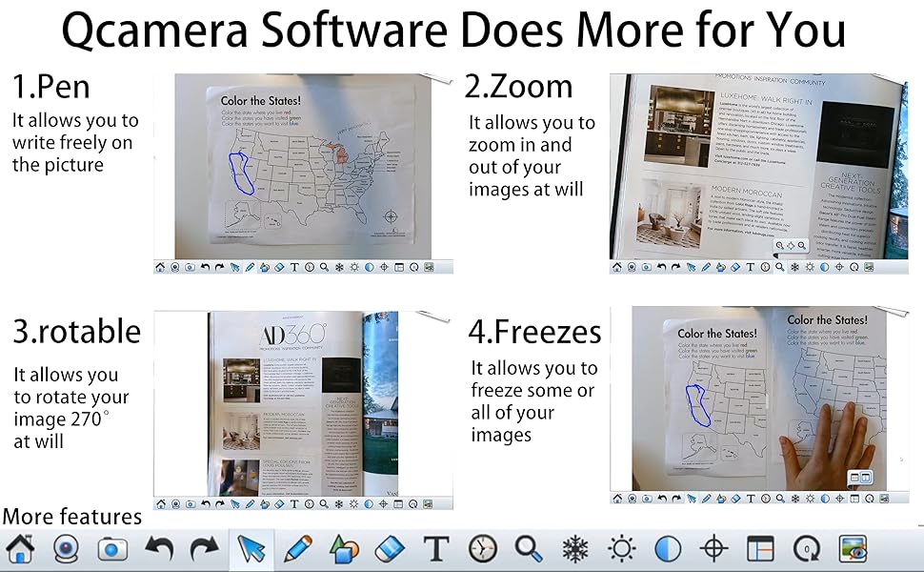This screenshot has height=572, width=924.
Task: Click the circular rotate icon in the large bottom toolbar
Action: coord(806,549)
